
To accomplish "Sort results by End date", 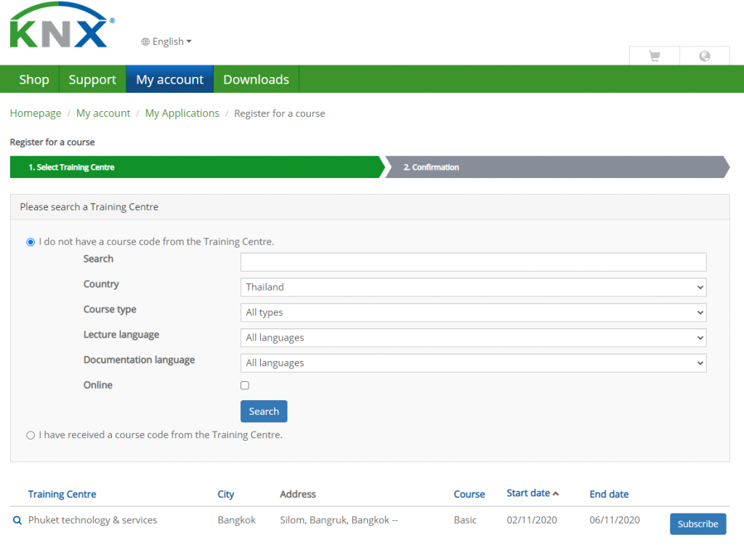I will tap(610, 494).
